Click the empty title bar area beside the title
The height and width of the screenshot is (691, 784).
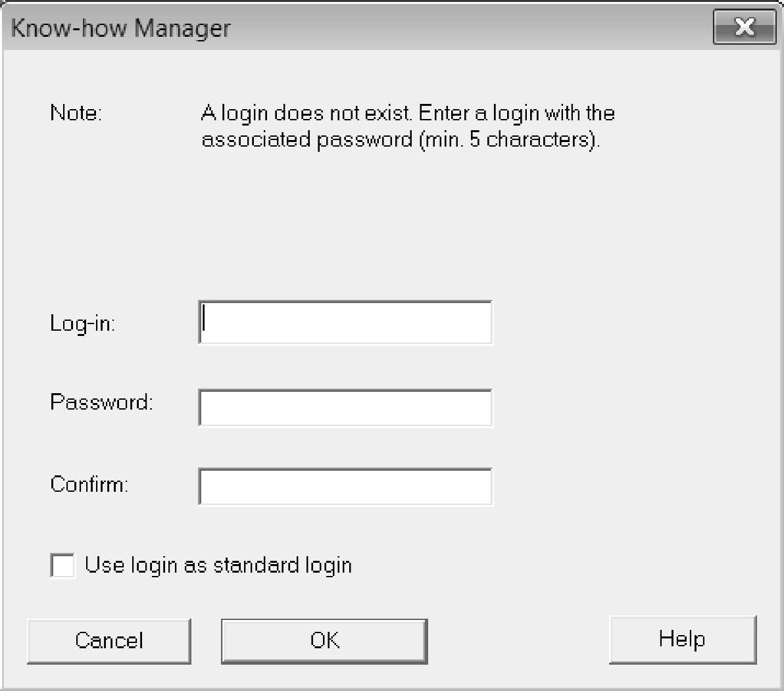coord(460,28)
